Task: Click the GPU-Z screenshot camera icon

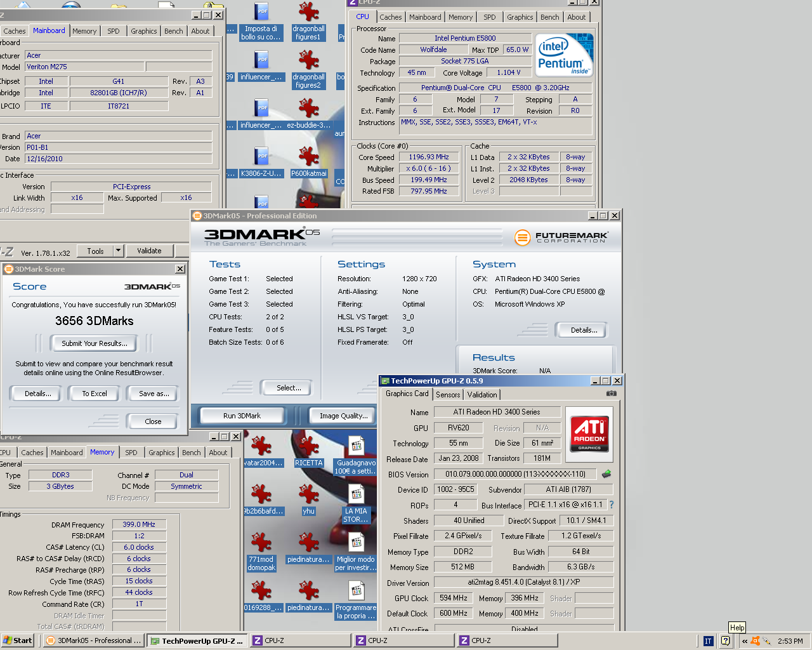Action: tap(611, 394)
